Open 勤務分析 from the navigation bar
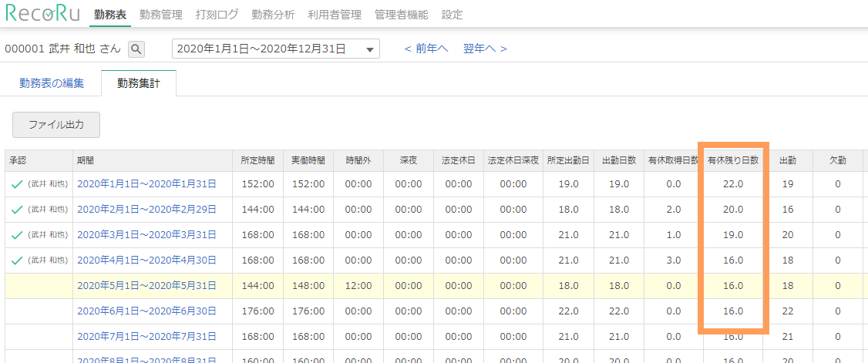 (273, 15)
